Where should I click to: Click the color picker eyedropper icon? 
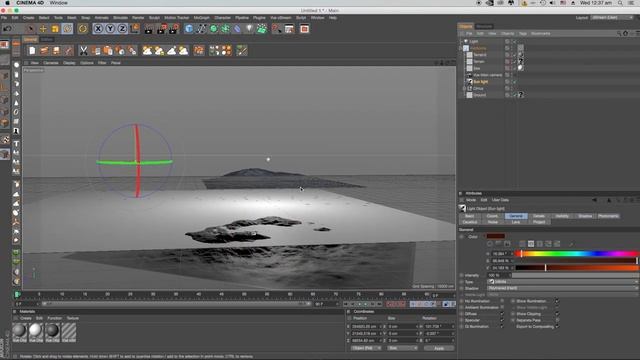pyautogui.click(x=571, y=244)
